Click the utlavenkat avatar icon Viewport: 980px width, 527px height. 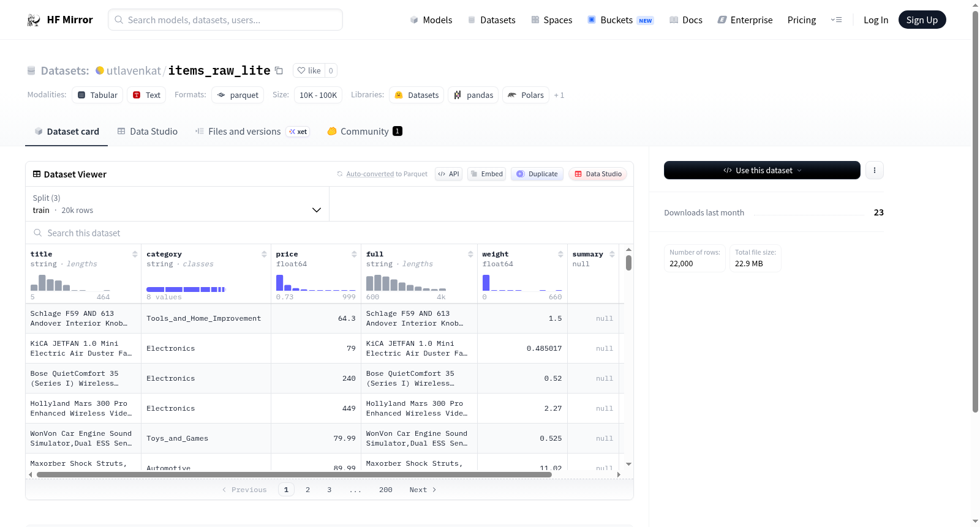tap(100, 70)
